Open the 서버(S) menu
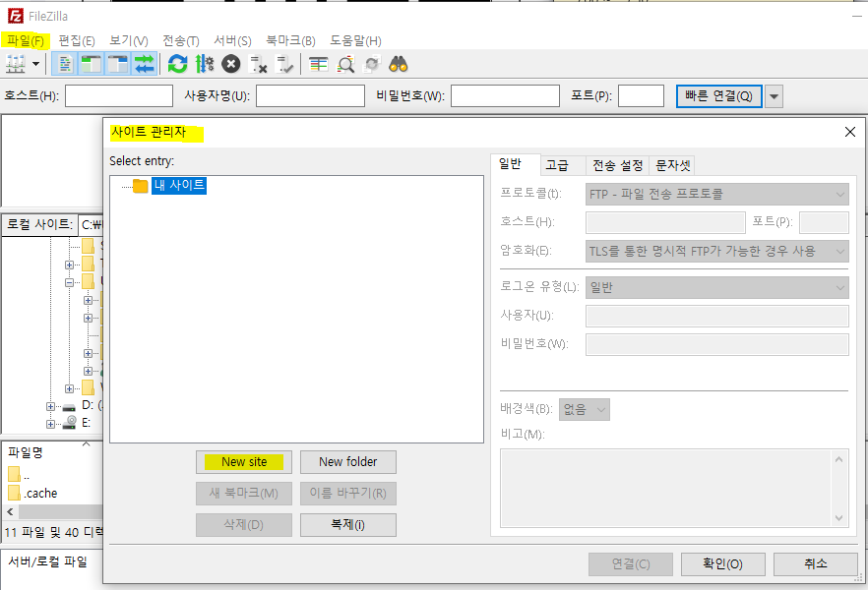This screenshot has height=590, width=868. (x=232, y=41)
